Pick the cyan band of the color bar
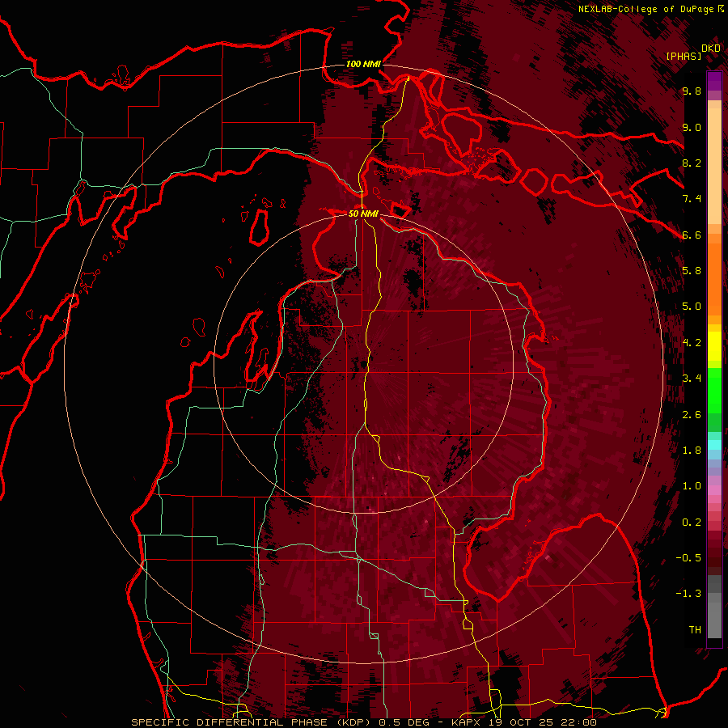The width and height of the screenshot is (728, 728). pos(714,444)
